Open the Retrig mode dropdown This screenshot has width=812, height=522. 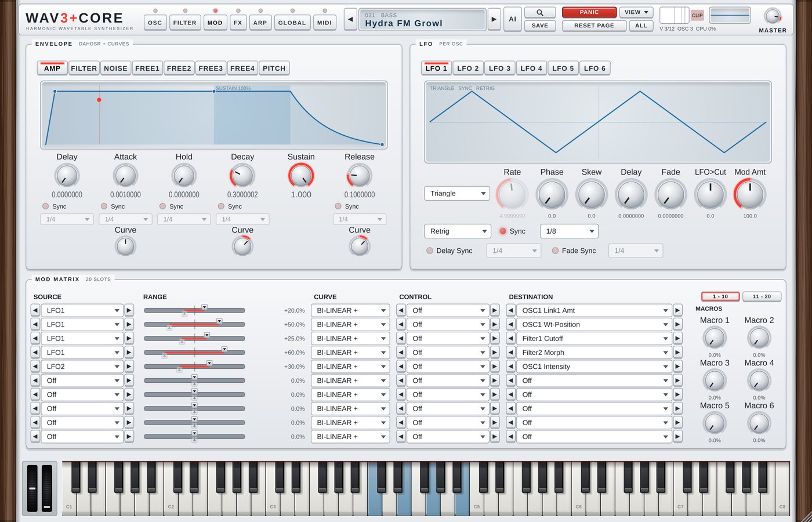click(x=458, y=231)
